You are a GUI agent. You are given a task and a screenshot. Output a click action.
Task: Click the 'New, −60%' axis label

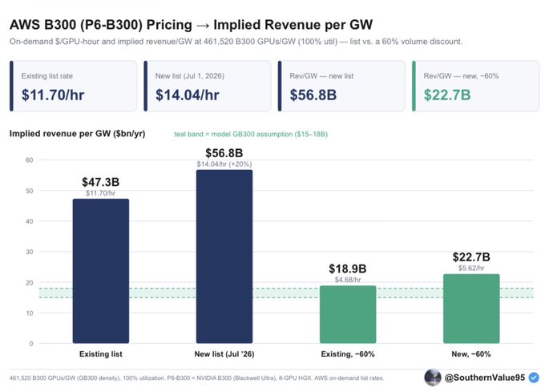(471, 354)
